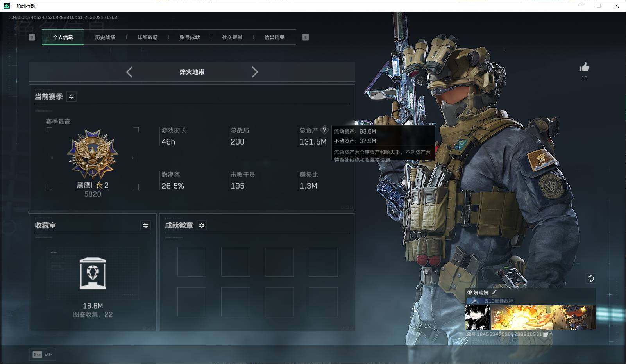The image size is (626, 364).
Task: Click the 游戏时长 value 46h
Action: [168, 142]
